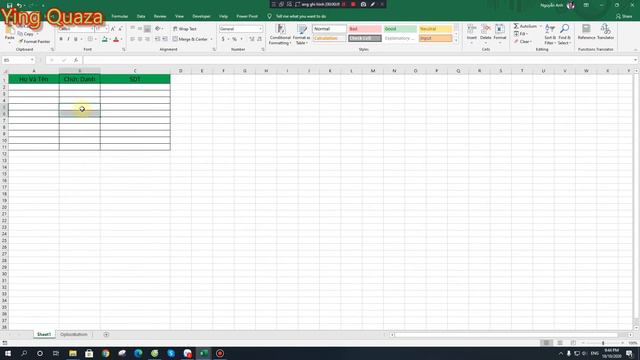Click the Bold formatting icon
Viewport: 640px width, 360px height.
tap(61, 39)
